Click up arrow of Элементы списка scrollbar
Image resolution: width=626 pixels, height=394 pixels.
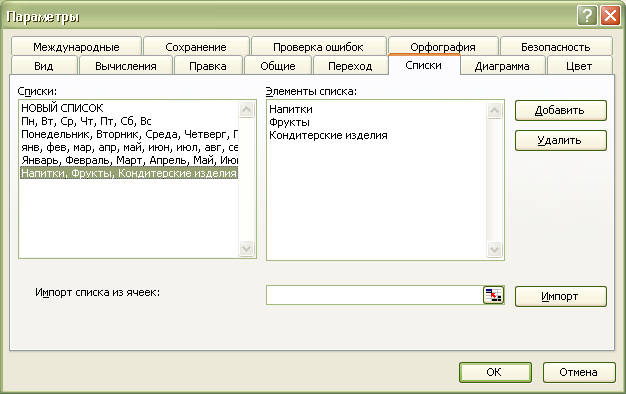click(x=494, y=111)
